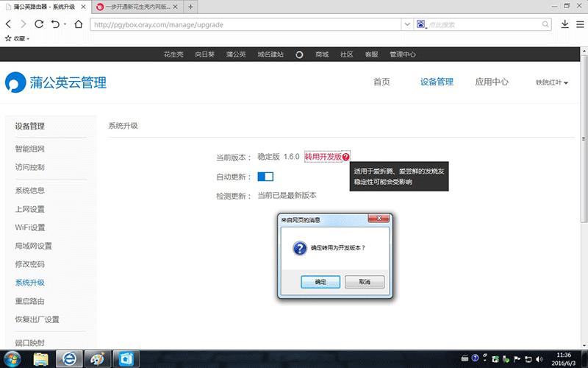This screenshot has height=368, width=588.
Task: Expand the address bar history dropdown
Action: pyautogui.click(x=407, y=25)
